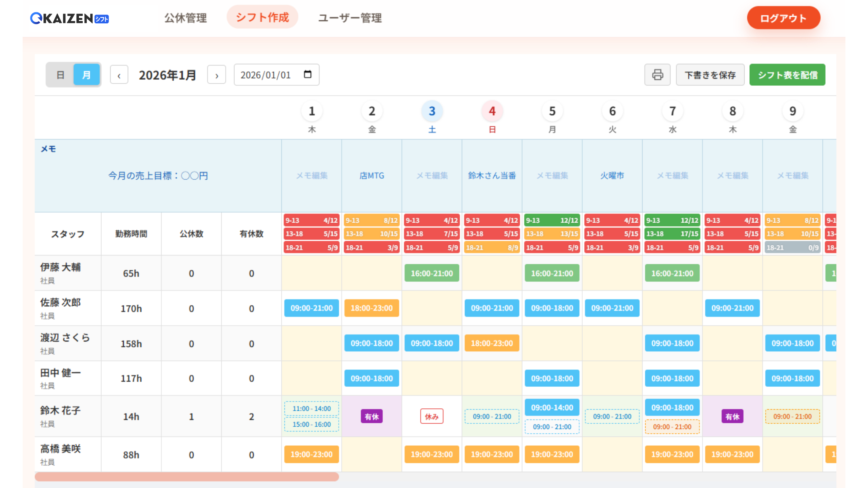Open the 2026/01/01 date input field

point(266,75)
